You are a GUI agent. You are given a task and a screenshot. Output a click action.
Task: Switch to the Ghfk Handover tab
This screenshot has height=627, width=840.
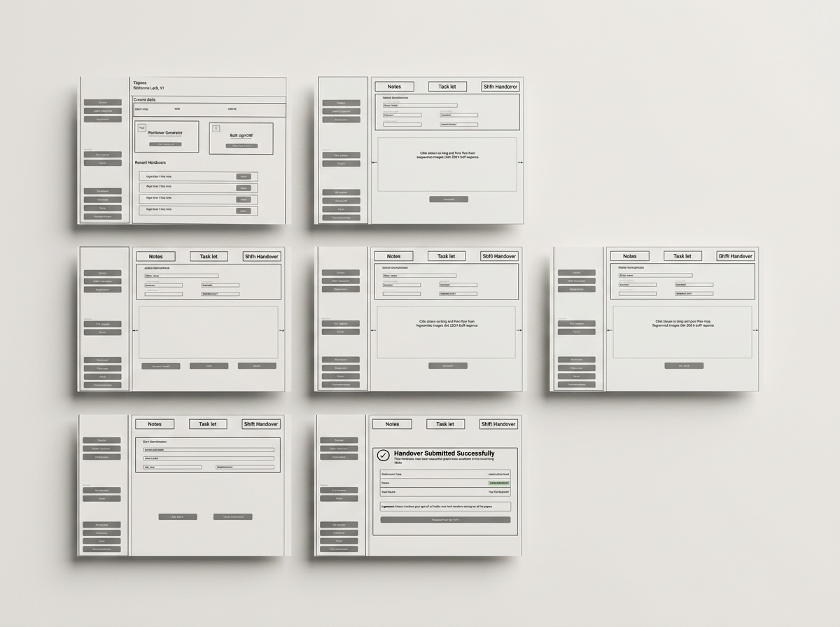(x=736, y=256)
